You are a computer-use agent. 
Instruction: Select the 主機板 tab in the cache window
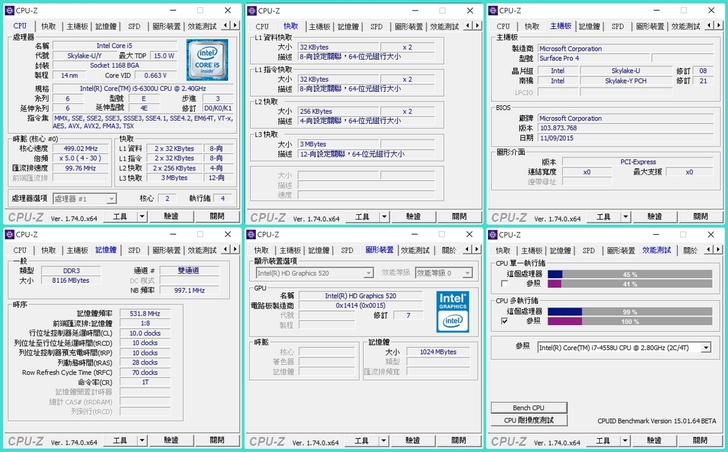click(318, 26)
